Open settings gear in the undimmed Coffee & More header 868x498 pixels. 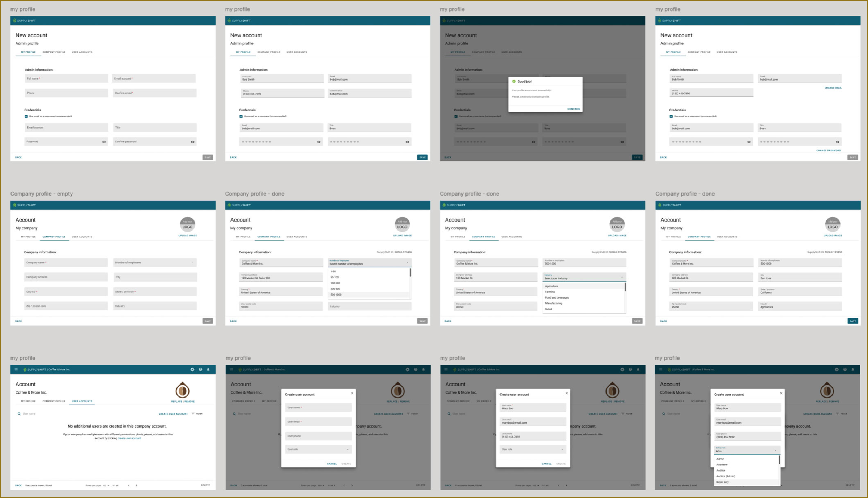[x=192, y=369]
